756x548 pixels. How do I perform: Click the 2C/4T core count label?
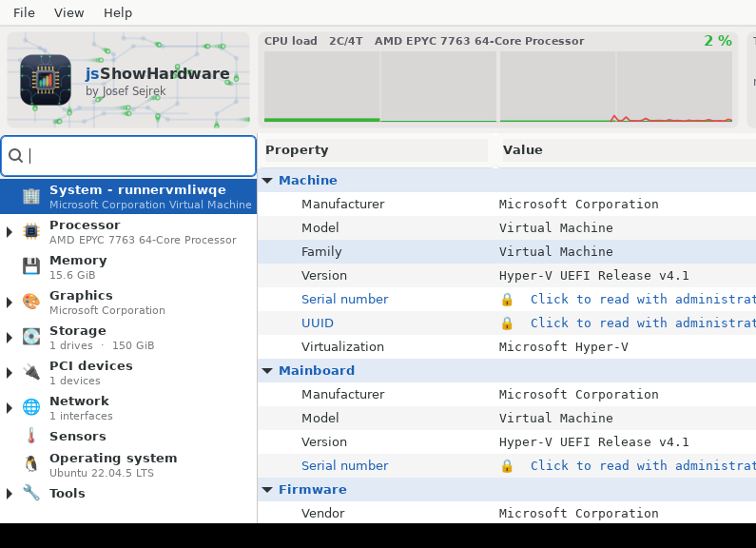point(346,41)
